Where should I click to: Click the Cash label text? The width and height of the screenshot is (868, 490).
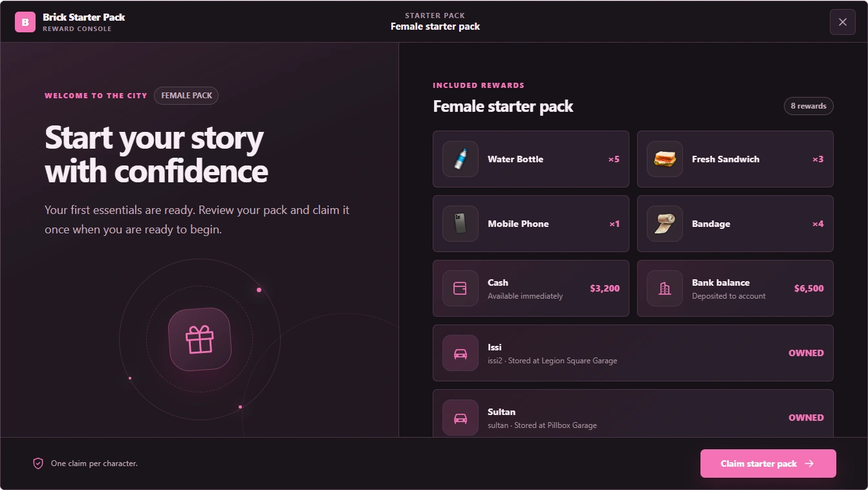pos(498,282)
